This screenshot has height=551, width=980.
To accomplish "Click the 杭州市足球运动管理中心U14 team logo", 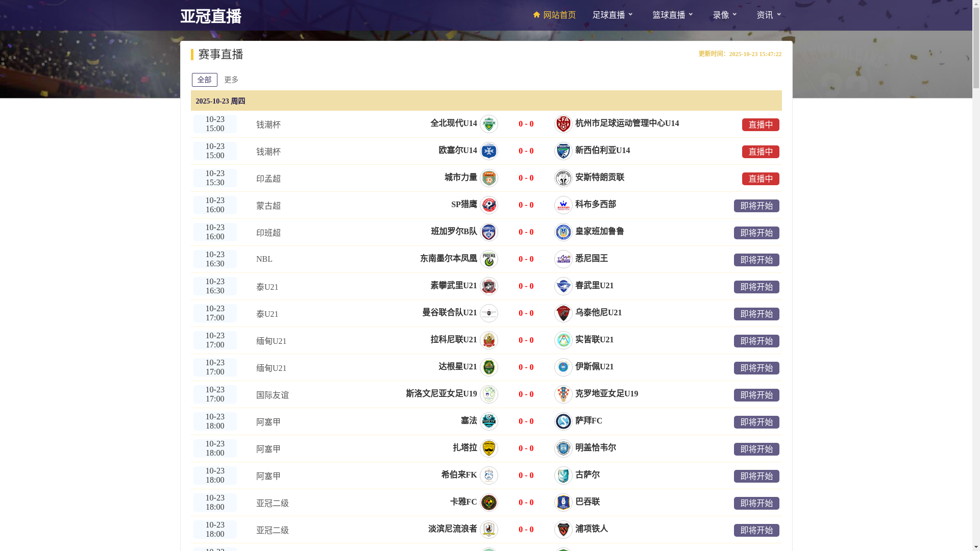I will click(563, 124).
